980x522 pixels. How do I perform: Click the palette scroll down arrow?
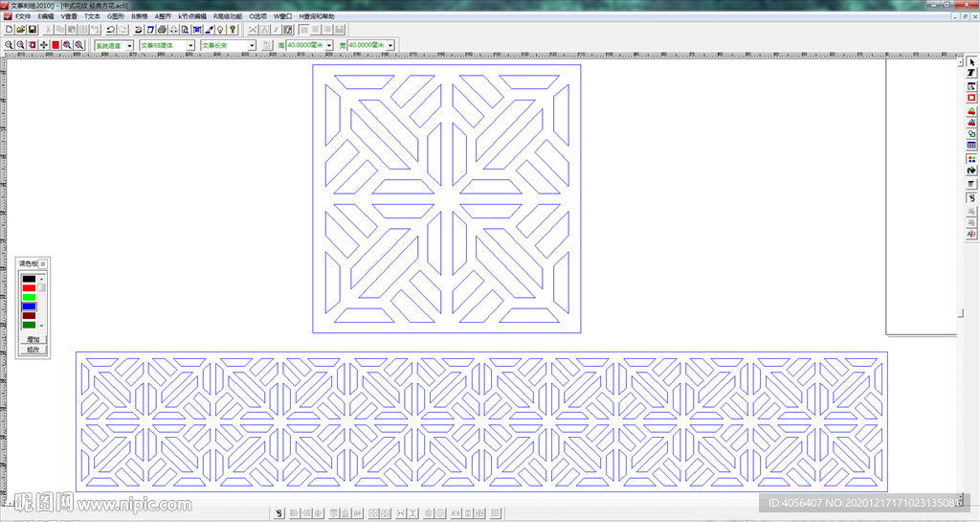[x=42, y=326]
